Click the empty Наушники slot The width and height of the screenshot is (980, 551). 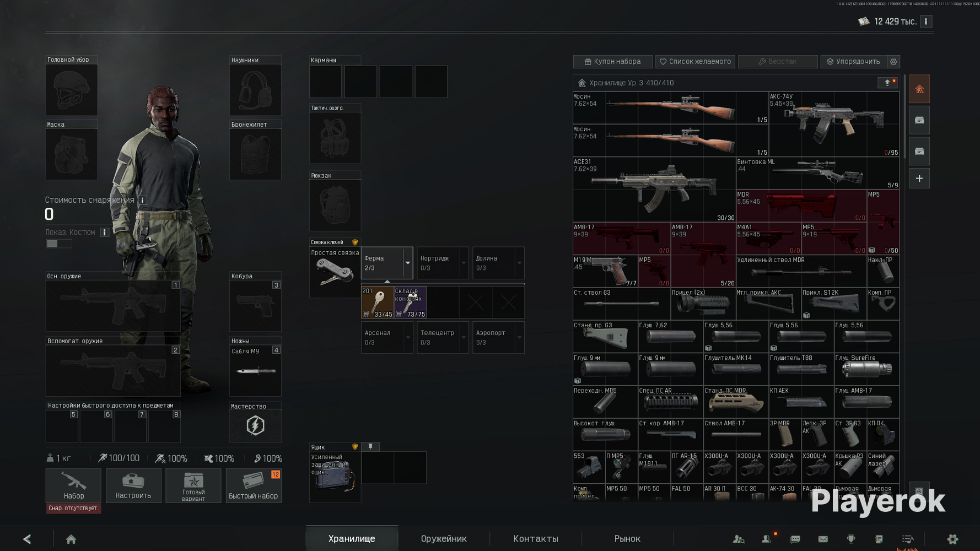(255, 90)
